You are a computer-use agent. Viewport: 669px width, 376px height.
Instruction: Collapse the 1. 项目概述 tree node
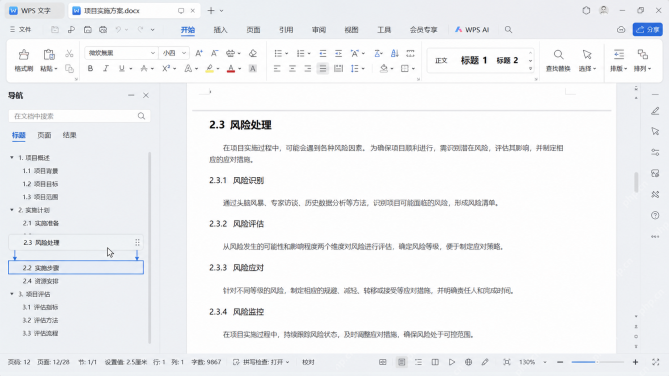(x=12, y=157)
